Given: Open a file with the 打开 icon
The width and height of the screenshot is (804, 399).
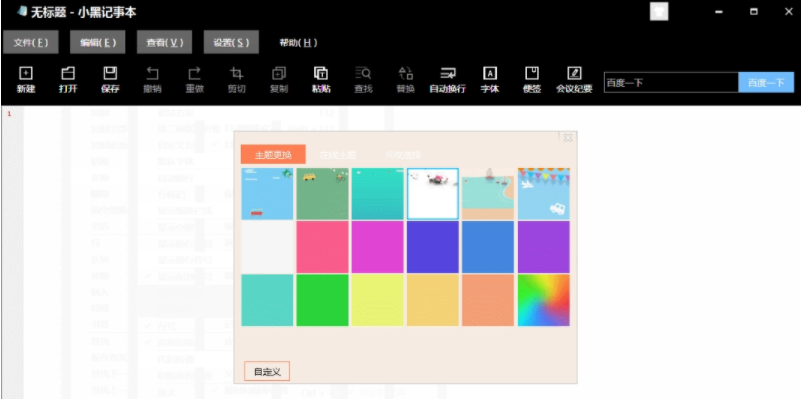Looking at the screenshot, I should [x=68, y=79].
